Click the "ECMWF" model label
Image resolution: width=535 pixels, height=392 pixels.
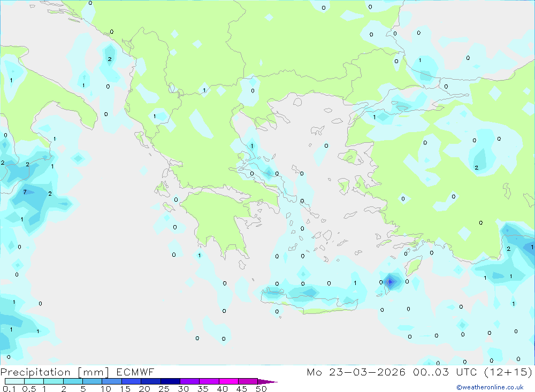pos(135,372)
